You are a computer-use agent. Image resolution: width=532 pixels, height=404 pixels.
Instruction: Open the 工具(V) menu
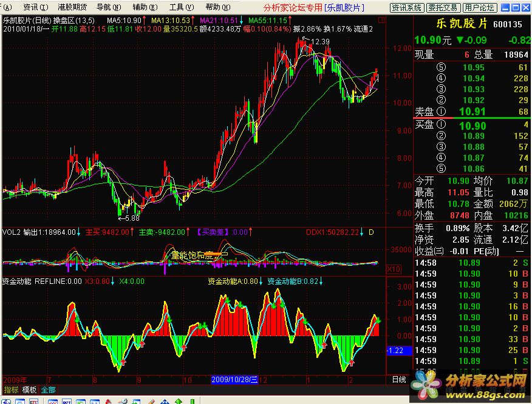coord(182,7)
